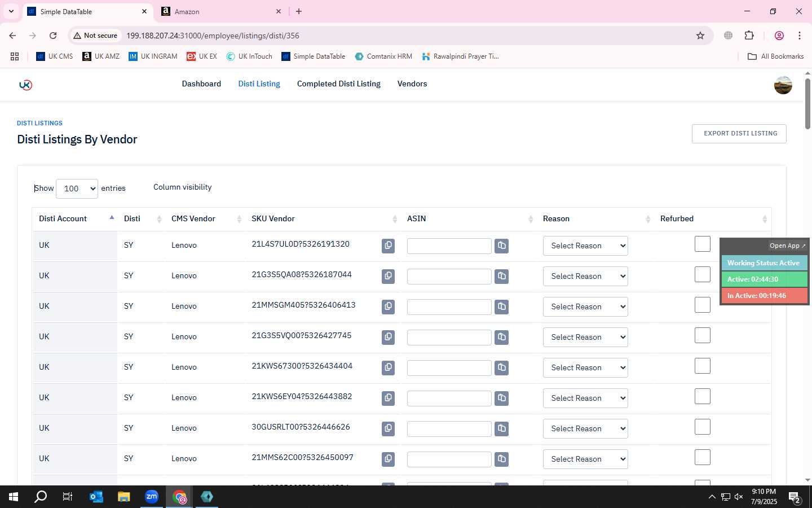Go to the Dashboard nav item

[x=201, y=84]
